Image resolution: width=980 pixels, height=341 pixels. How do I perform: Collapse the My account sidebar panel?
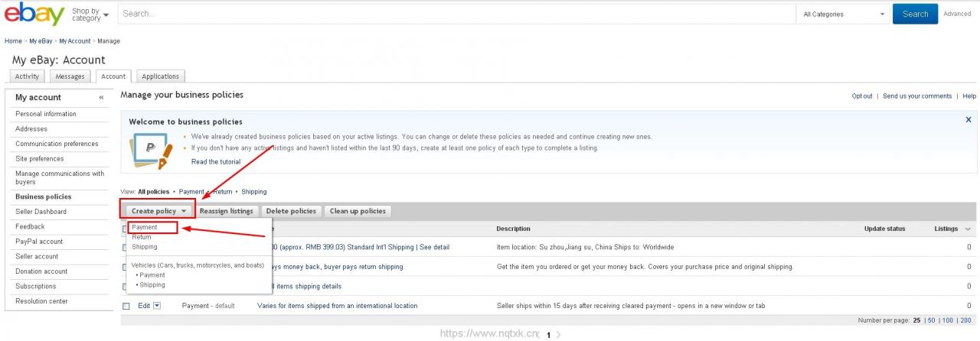101,98
